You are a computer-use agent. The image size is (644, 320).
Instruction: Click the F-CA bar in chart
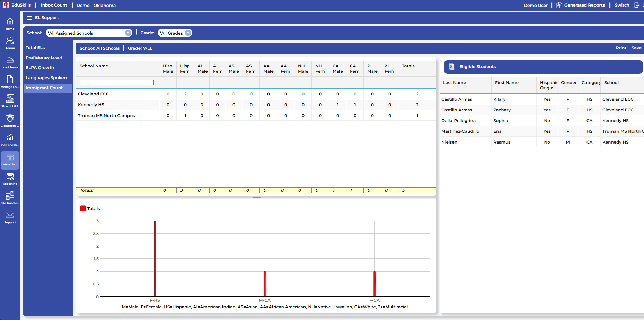pyautogui.click(x=374, y=284)
